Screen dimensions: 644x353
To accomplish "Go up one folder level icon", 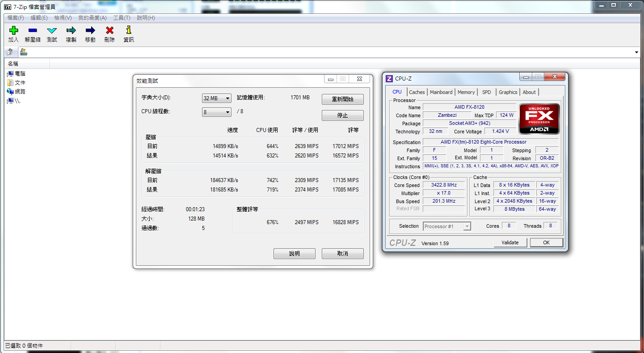I will click(10, 52).
